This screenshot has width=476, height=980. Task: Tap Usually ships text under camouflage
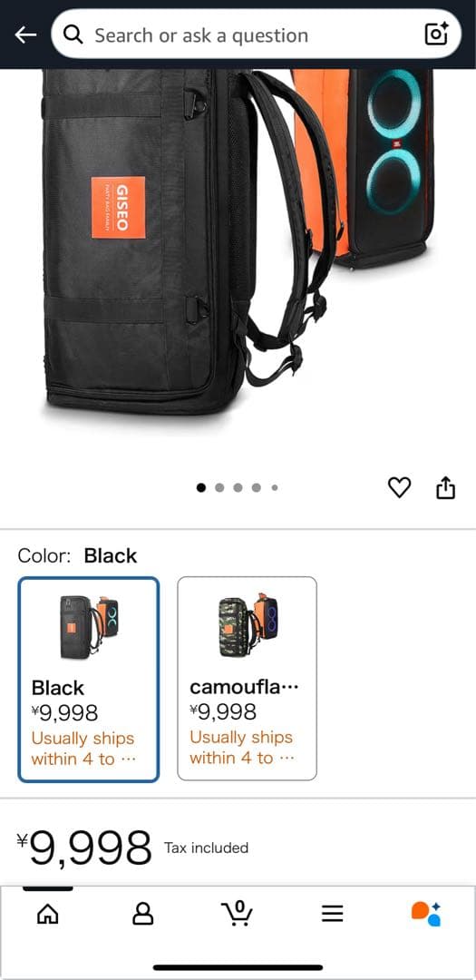[242, 748]
